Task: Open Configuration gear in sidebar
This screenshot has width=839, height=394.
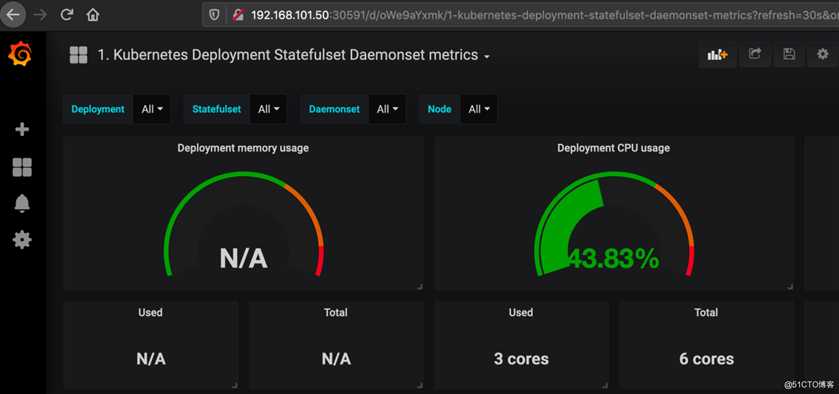Action: click(22, 239)
